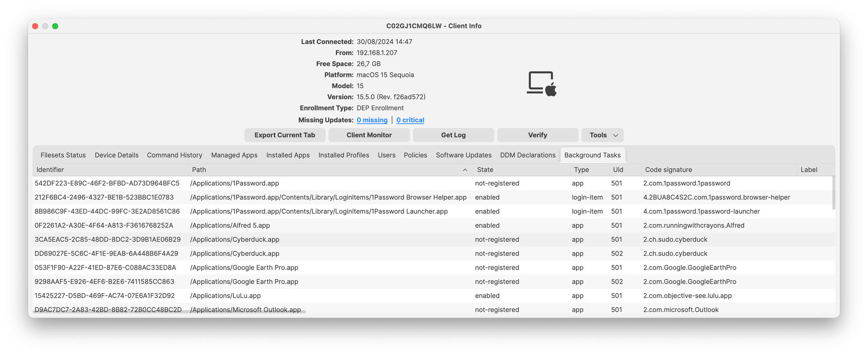
Task: Open the Client Monitor
Action: [x=369, y=135]
